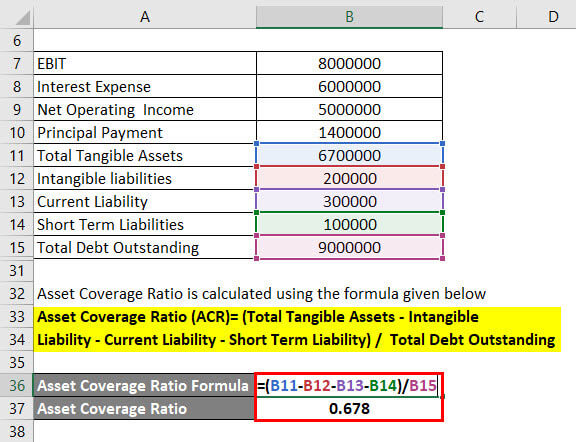This screenshot has width=576, height=442.
Task: Click the 5000000 value cell
Action: point(349,109)
